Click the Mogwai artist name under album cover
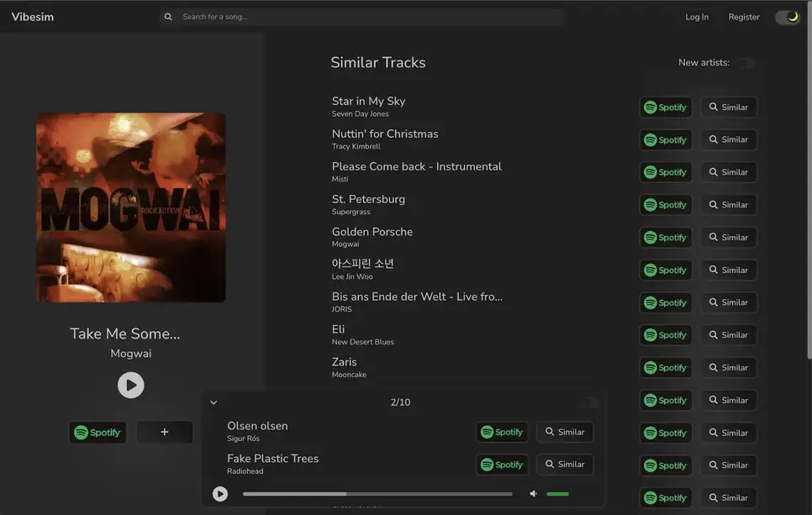This screenshot has width=812, height=515. 130,354
